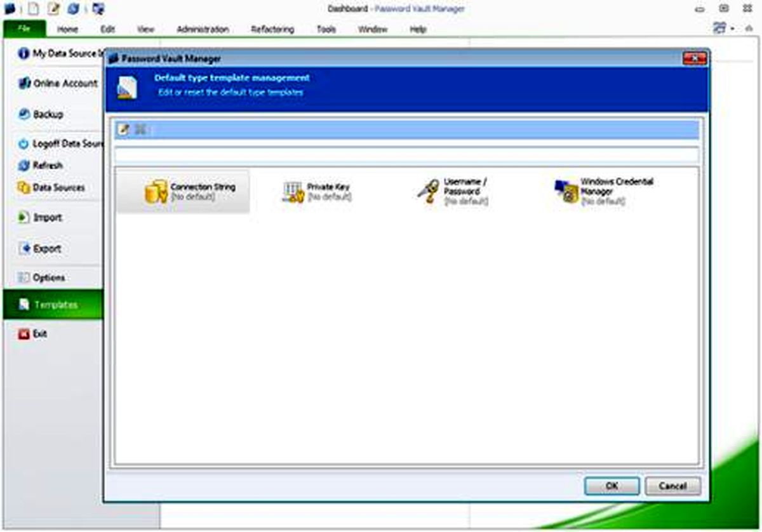Screen dimensions: 762x532
Task: Open the Refactoring menu tab
Action: click(x=272, y=29)
